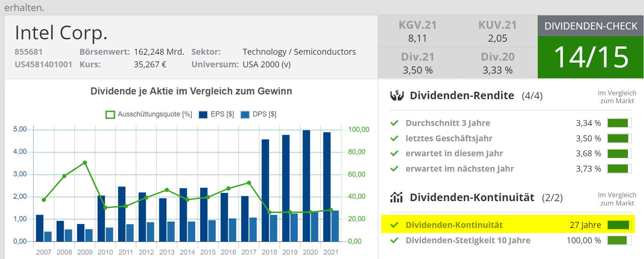This screenshot has height=259, width=644.
Task: Select the Div.20 3,33 % cell
Action: click(498, 63)
